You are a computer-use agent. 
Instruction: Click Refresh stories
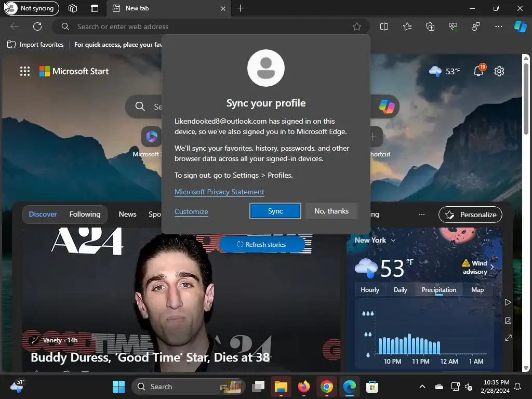click(262, 244)
